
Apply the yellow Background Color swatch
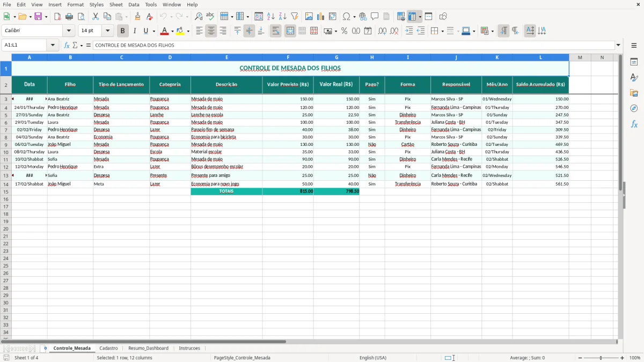[x=180, y=31]
